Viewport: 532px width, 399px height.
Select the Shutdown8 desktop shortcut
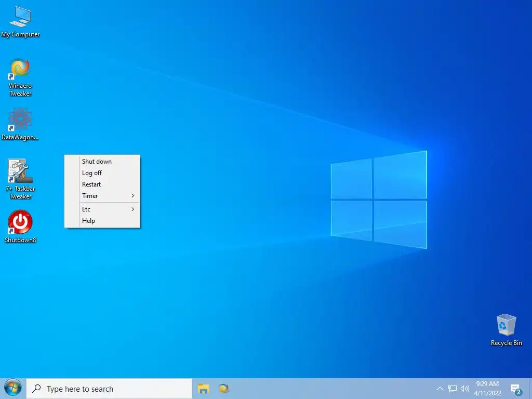(20, 227)
